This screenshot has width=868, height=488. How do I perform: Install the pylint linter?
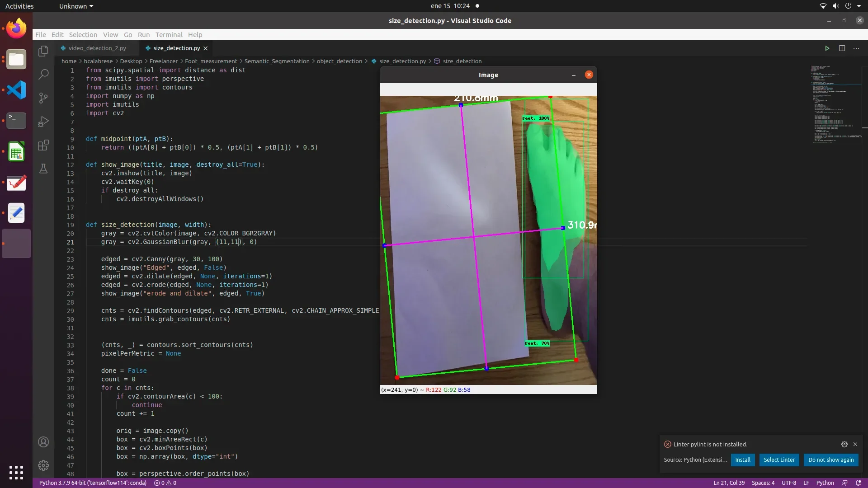pos(742,460)
